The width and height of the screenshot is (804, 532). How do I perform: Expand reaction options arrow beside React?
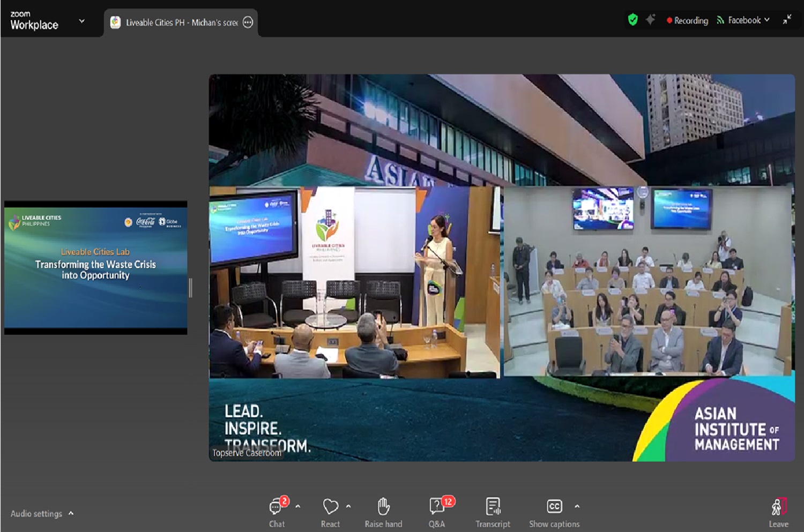pyautogui.click(x=348, y=506)
